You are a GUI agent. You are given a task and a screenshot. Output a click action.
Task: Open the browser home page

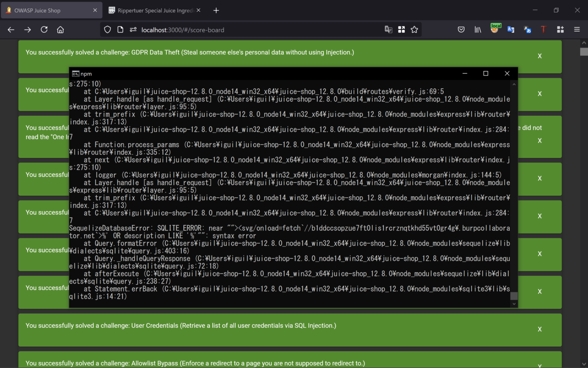click(60, 29)
